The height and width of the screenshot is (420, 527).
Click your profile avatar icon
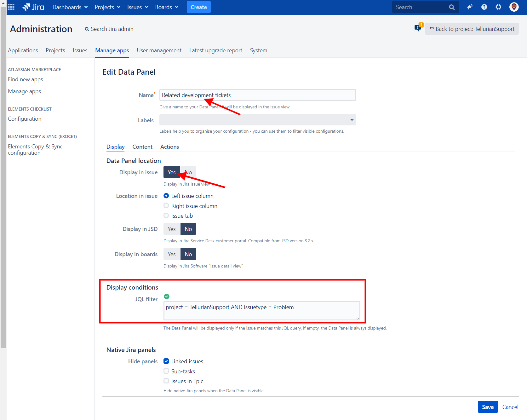tap(513, 7)
